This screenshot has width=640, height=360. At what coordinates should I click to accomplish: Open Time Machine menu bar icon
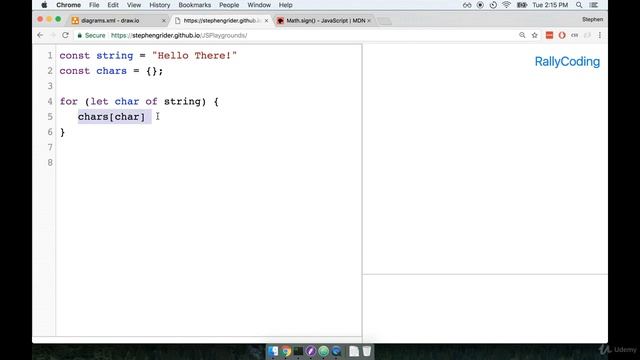tap(493, 5)
